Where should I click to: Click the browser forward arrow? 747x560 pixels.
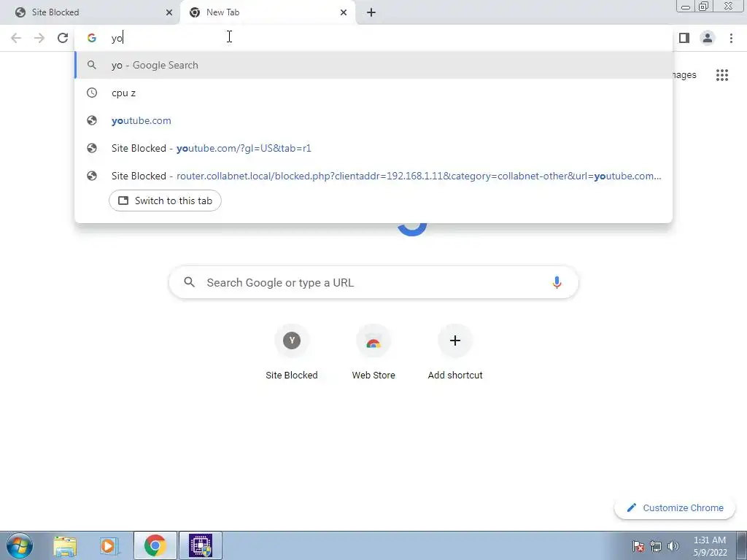[x=39, y=38]
